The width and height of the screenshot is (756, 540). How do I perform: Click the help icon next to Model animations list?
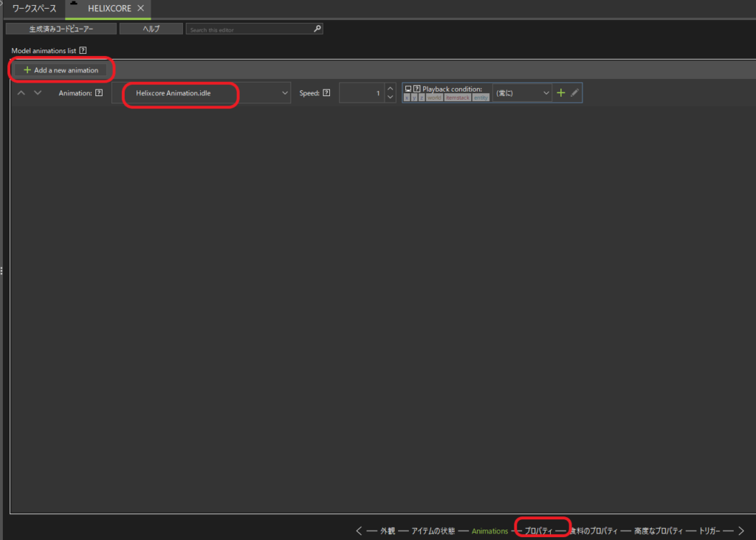click(x=83, y=51)
